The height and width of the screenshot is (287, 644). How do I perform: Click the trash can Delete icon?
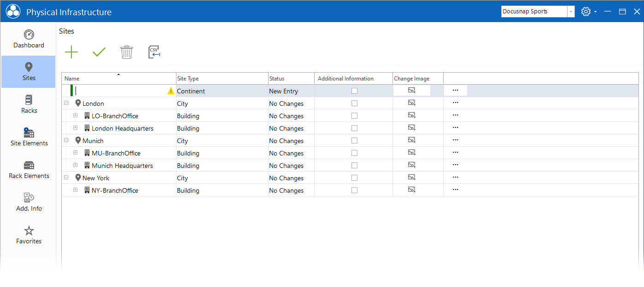pos(127,52)
